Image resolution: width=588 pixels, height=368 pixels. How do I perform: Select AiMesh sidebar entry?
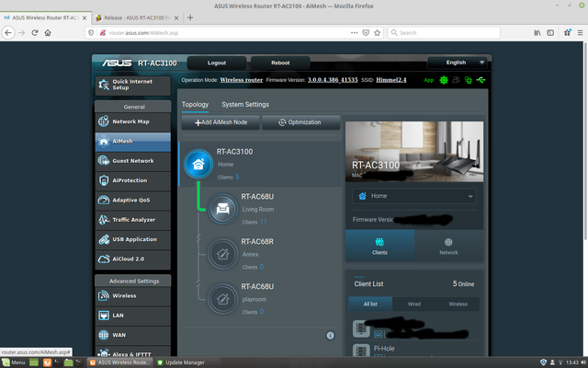pyautogui.click(x=132, y=141)
